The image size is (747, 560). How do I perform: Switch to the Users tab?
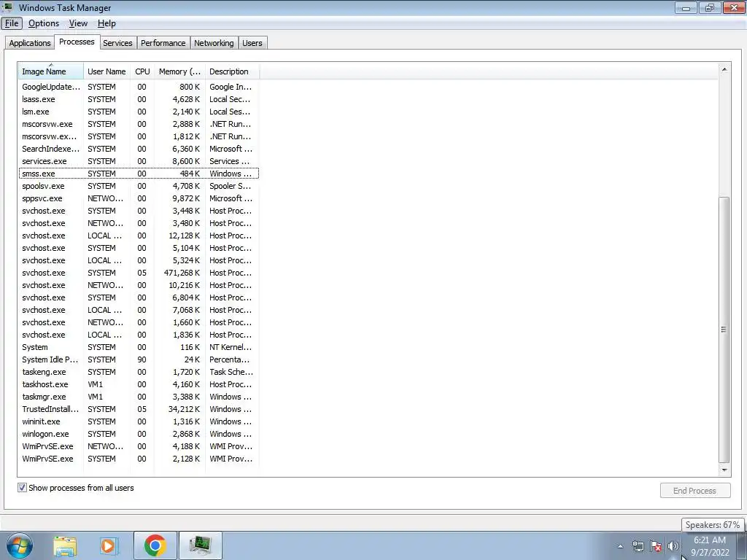coord(252,43)
